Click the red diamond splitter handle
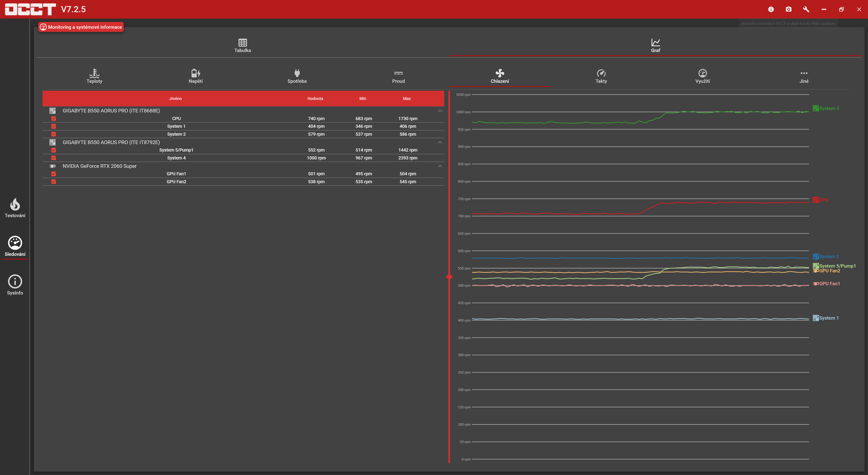 pyautogui.click(x=449, y=277)
